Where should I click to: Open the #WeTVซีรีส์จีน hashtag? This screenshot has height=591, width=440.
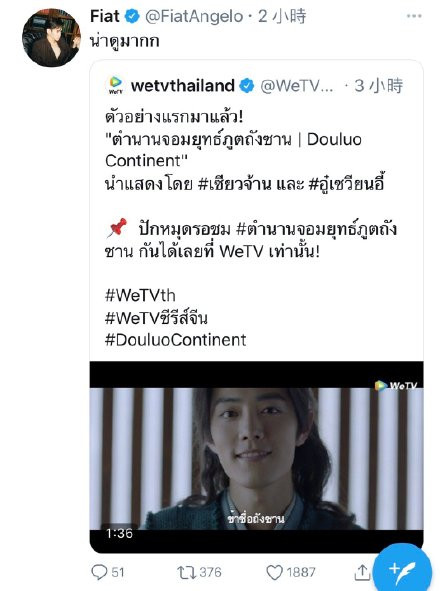156,318
